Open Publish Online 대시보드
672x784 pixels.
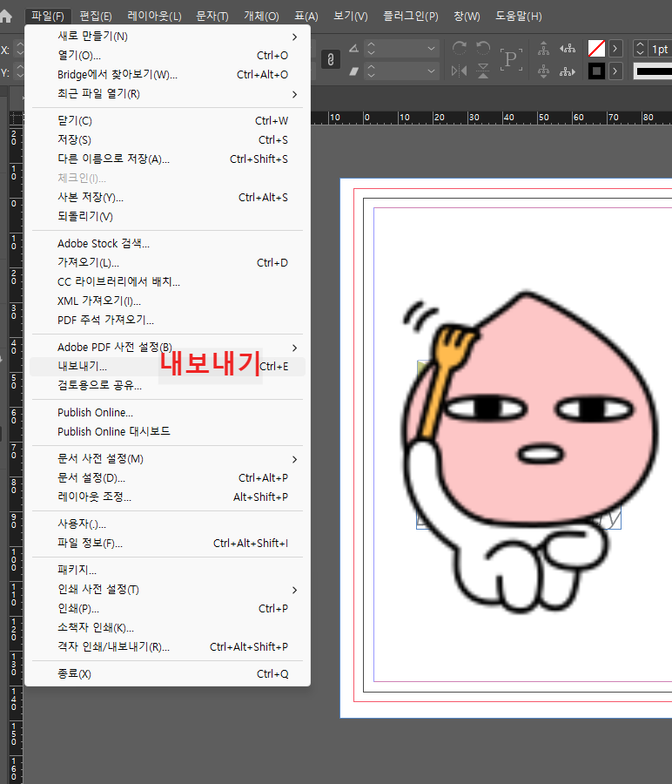point(167,431)
